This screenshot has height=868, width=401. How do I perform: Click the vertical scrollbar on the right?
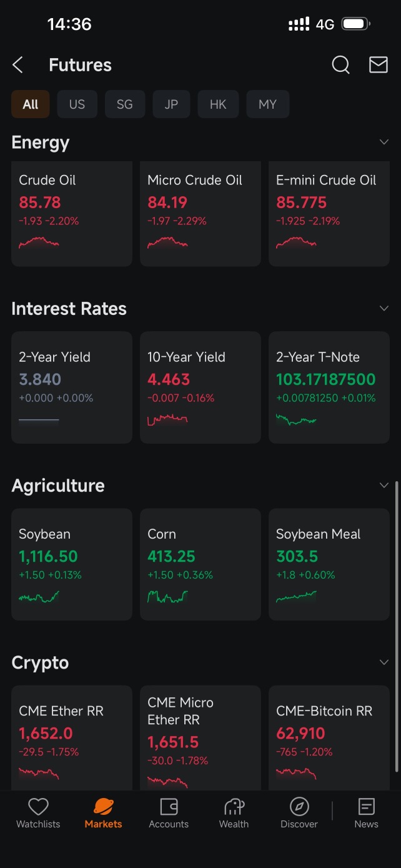[397, 625]
